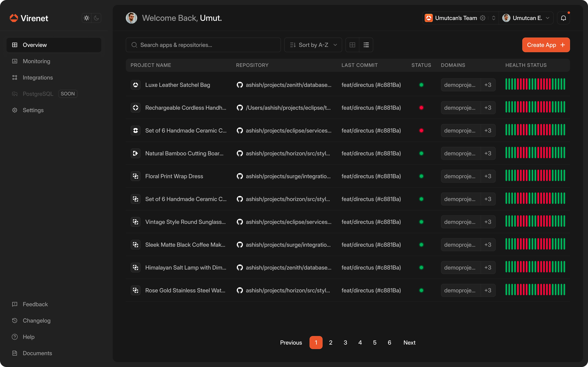This screenshot has height=367, width=588.
Task: Switch to dark theme moon toggle
Action: pos(97,18)
